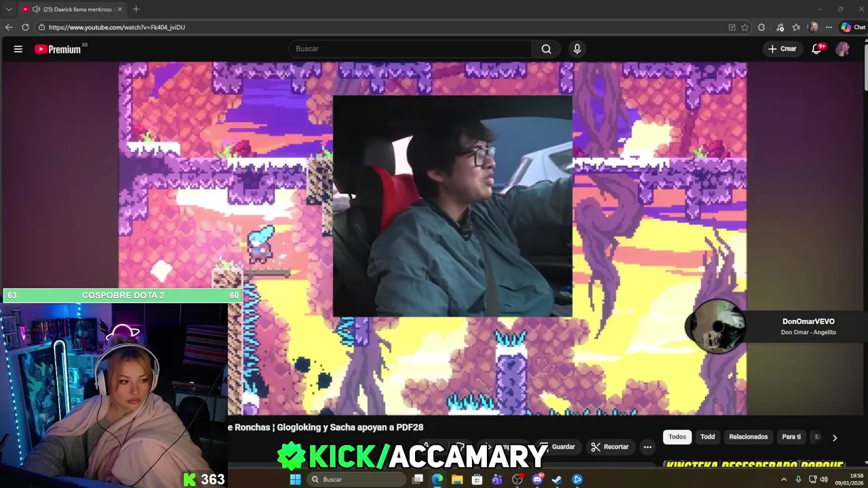This screenshot has height=488, width=868.
Task: Select the Relacionados filter chip
Action: (749, 437)
